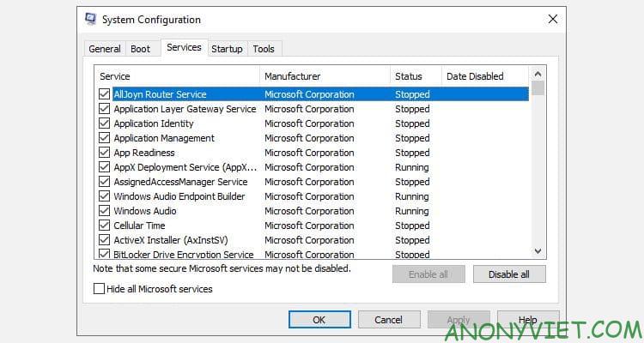Click the Disable all button
The image size is (644, 343).
(509, 274)
